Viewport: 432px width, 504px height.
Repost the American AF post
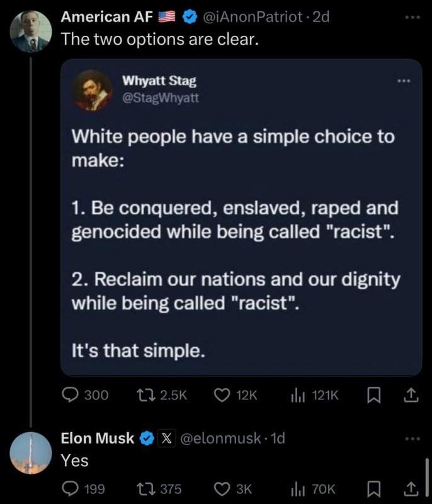coord(145,395)
